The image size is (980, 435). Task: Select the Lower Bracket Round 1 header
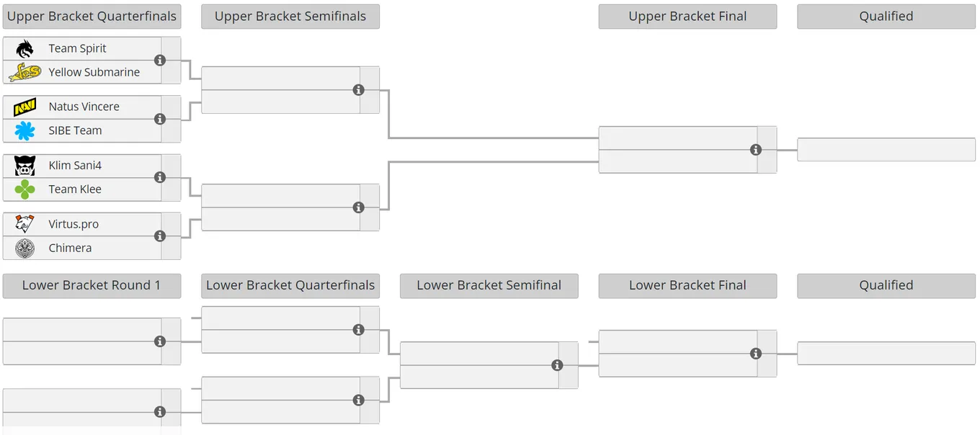pyautogui.click(x=92, y=286)
